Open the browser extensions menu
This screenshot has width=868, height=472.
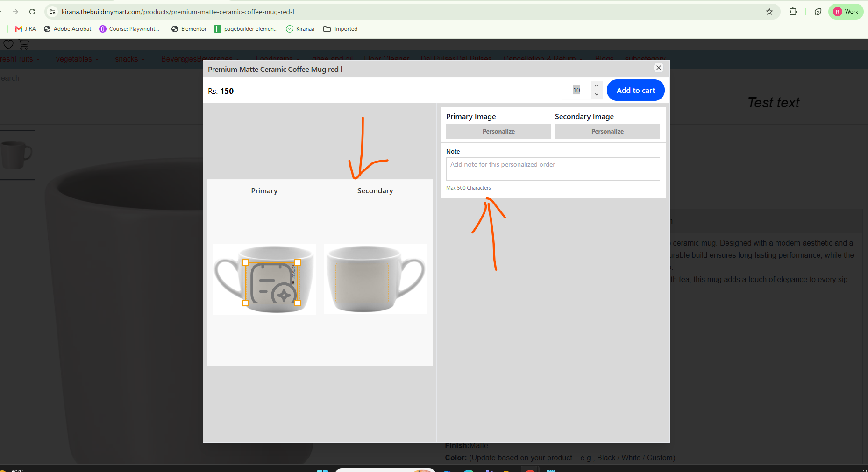click(793, 12)
